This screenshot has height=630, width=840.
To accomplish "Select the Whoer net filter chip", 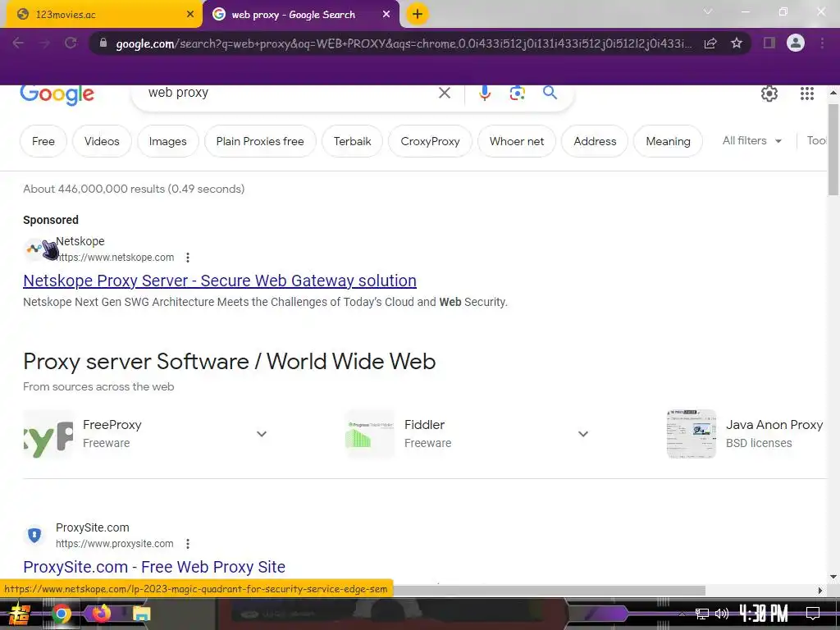I will coord(517,141).
